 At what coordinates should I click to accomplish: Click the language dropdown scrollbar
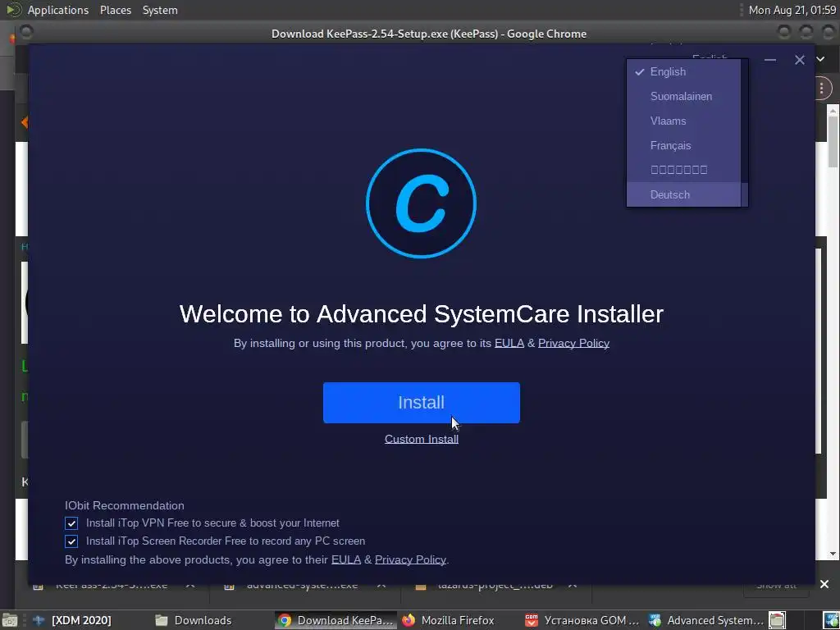click(744, 132)
